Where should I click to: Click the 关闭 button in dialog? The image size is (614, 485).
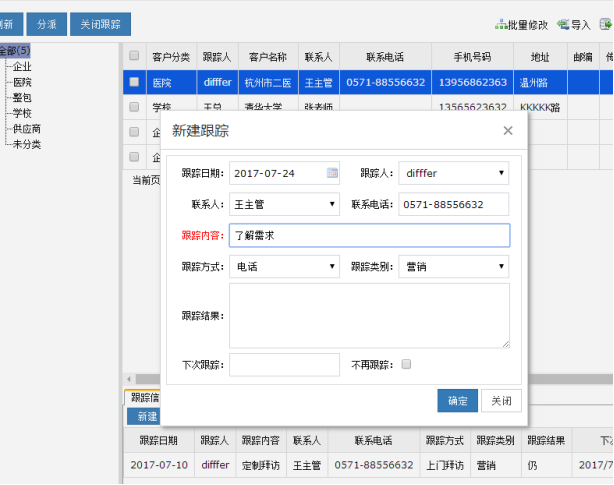point(501,400)
